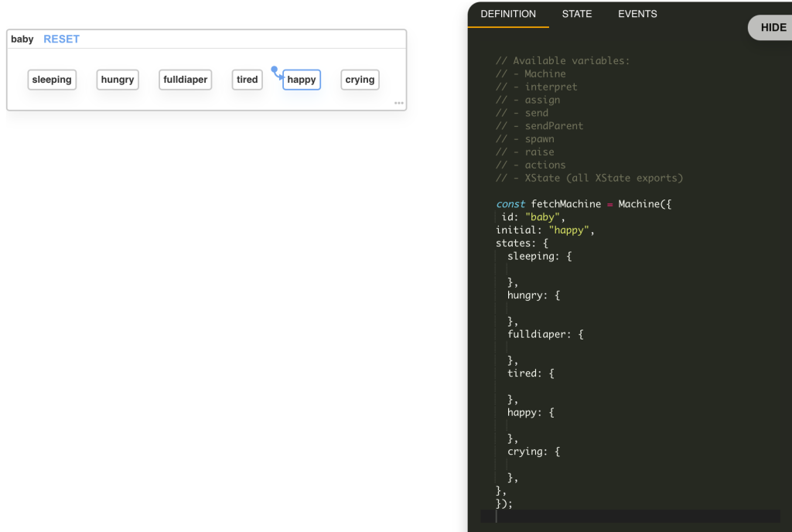
Task: Click the comment line '// - raise'
Action: point(525,152)
